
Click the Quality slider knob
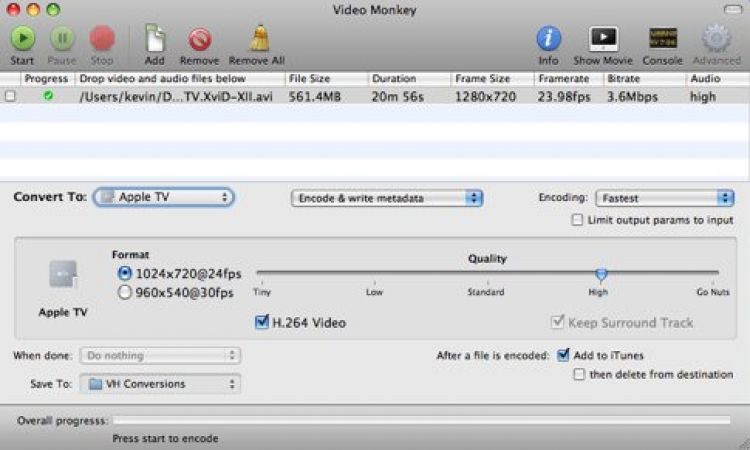[601, 274]
